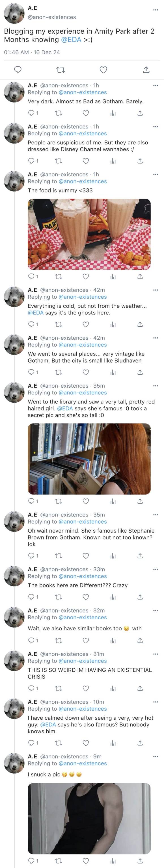164x868 pixels.
Task: Like the 'Stephanie Brown from Gotham' reply
Action: (86, 556)
